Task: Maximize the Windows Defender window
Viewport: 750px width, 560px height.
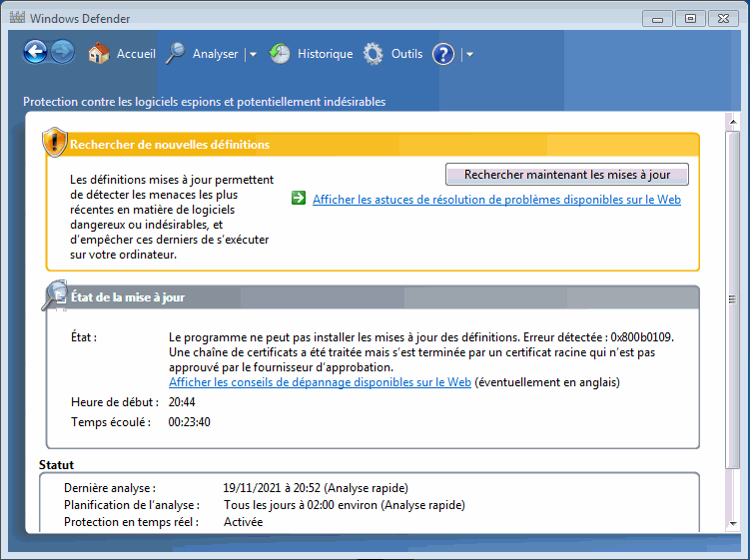Action: [x=690, y=19]
